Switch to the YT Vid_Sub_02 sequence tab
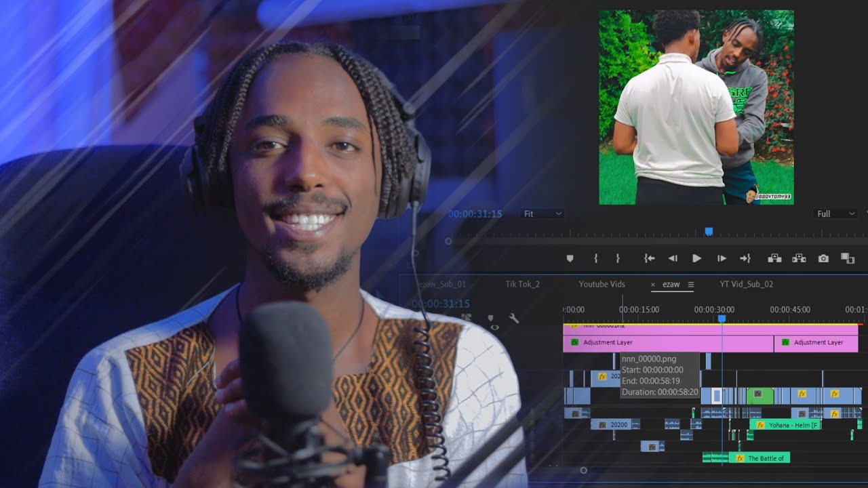The width and height of the screenshot is (868, 488). coord(747,284)
